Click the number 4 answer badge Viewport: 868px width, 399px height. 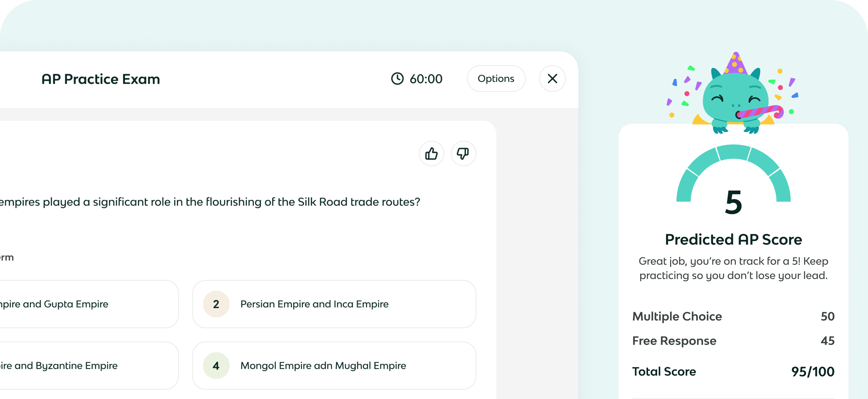point(216,366)
